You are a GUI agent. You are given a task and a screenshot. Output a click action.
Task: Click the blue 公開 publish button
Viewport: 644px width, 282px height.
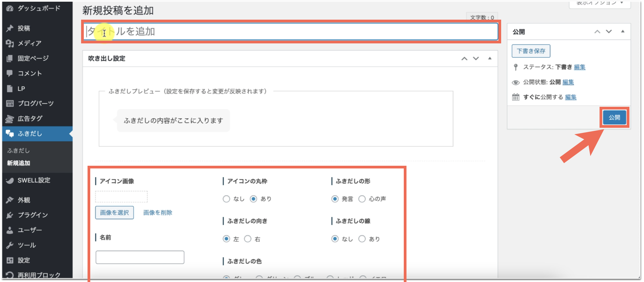click(x=614, y=118)
